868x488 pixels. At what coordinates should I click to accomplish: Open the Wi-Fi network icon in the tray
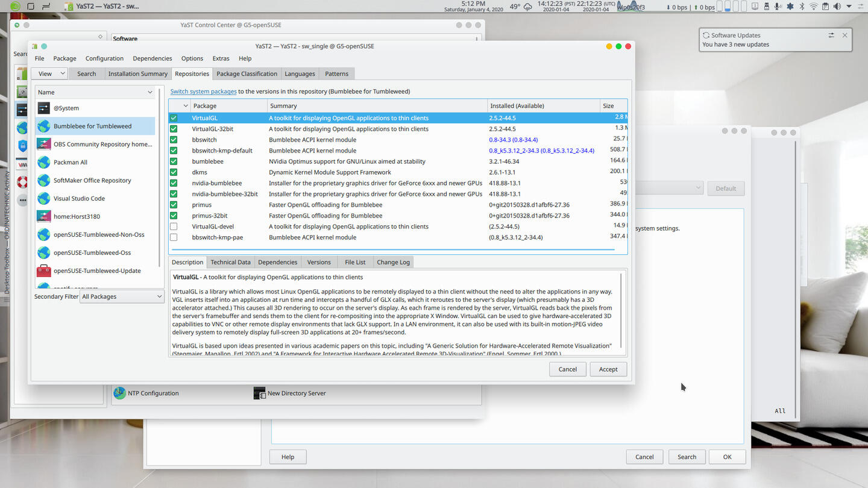(814, 7)
